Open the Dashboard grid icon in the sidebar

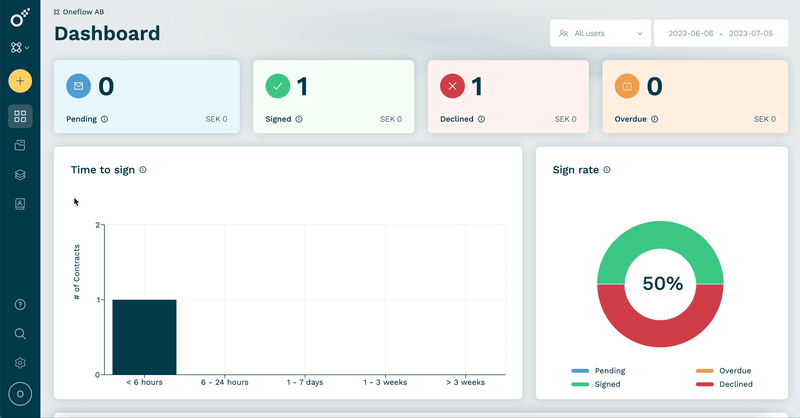click(x=20, y=116)
